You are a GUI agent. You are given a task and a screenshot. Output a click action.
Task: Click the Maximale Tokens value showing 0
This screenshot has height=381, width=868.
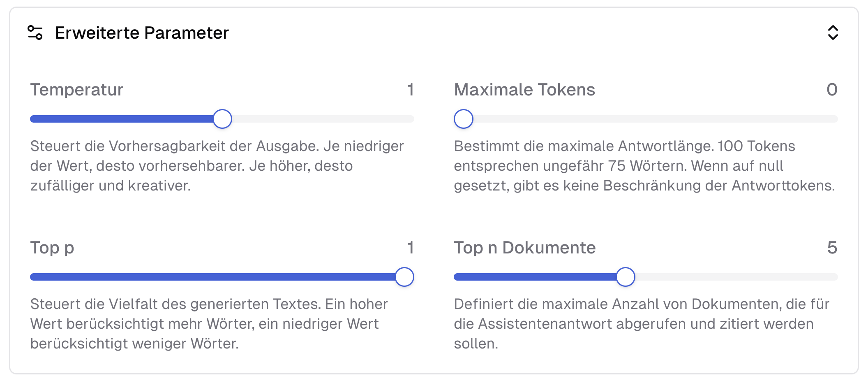(x=833, y=90)
